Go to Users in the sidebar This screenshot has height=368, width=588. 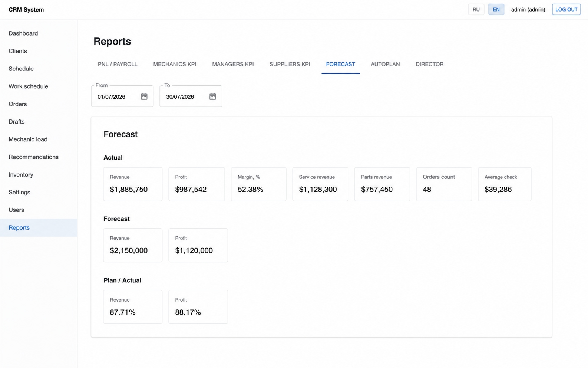pos(39,210)
